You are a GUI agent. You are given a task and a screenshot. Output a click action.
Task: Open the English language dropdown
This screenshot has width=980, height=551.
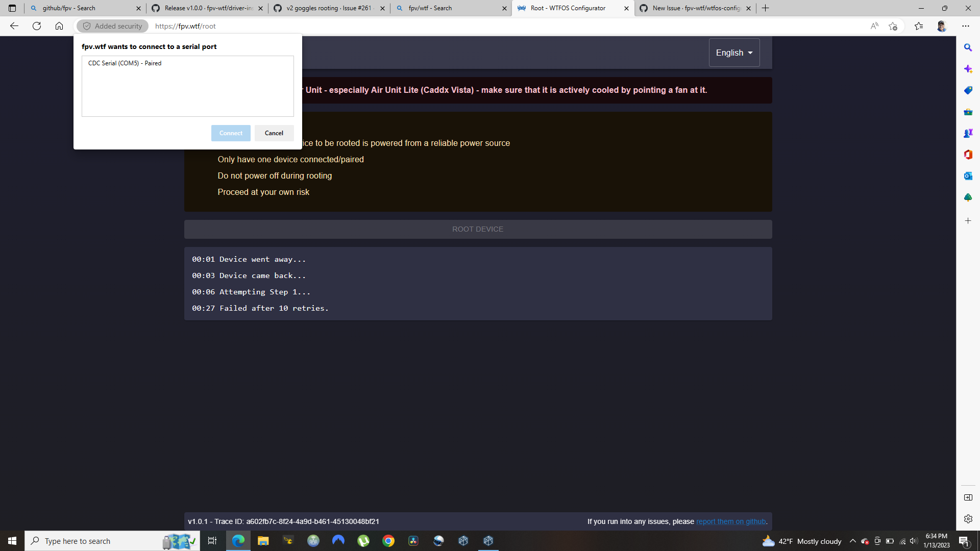[734, 52]
